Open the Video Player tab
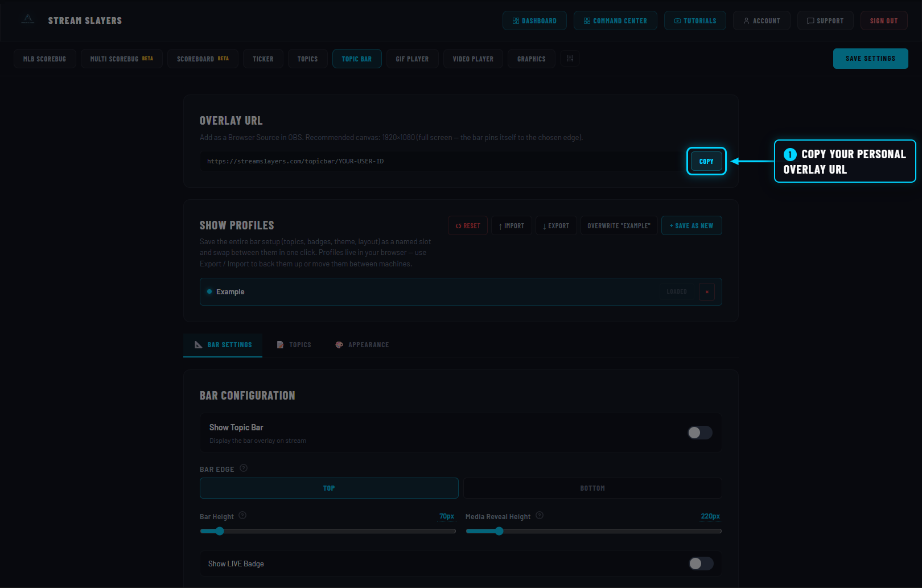The width and height of the screenshot is (922, 588). 473,59
